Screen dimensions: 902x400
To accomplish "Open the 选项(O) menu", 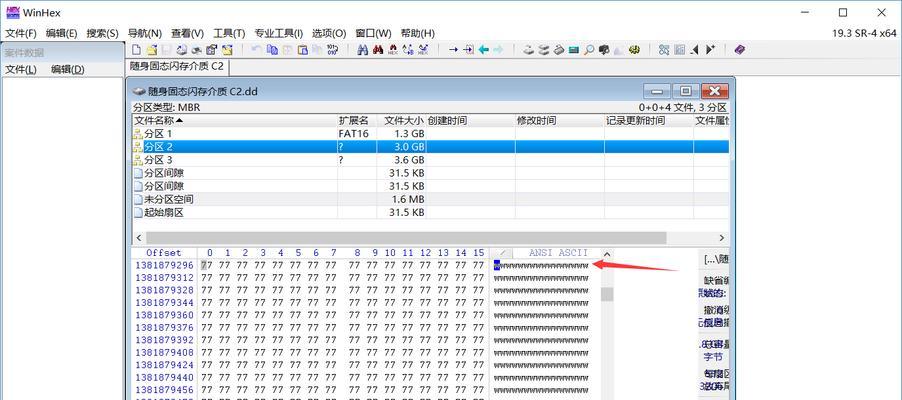I will pos(329,33).
